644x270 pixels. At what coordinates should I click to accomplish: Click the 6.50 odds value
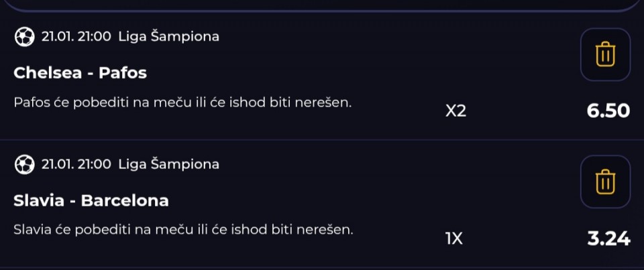pos(608,111)
